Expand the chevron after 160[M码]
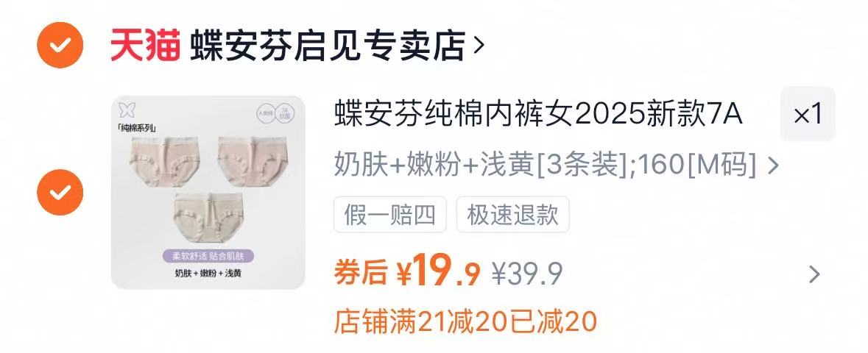 pyautogui.click(x=773, y=165)
